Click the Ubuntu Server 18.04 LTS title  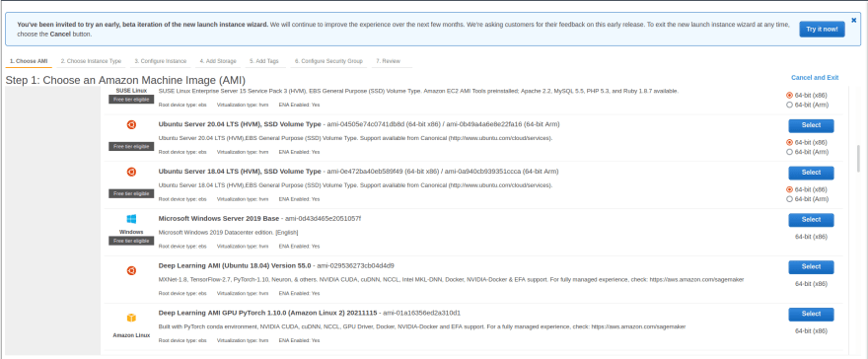coord(240,172)
